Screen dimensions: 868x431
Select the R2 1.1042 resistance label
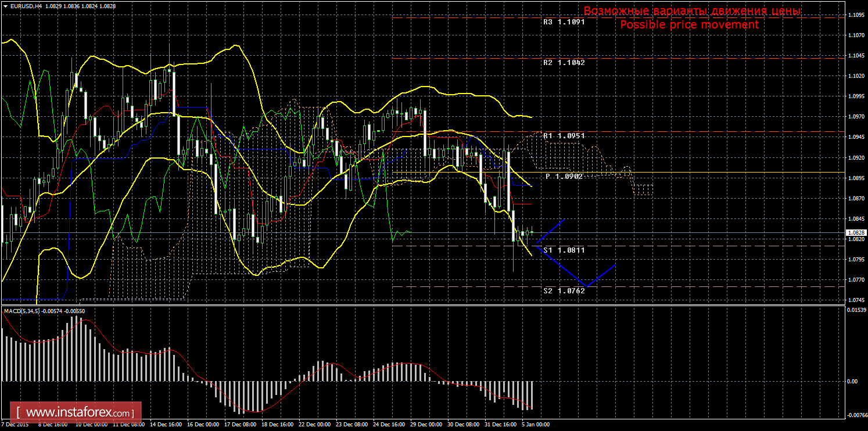(x=564, y=62)
